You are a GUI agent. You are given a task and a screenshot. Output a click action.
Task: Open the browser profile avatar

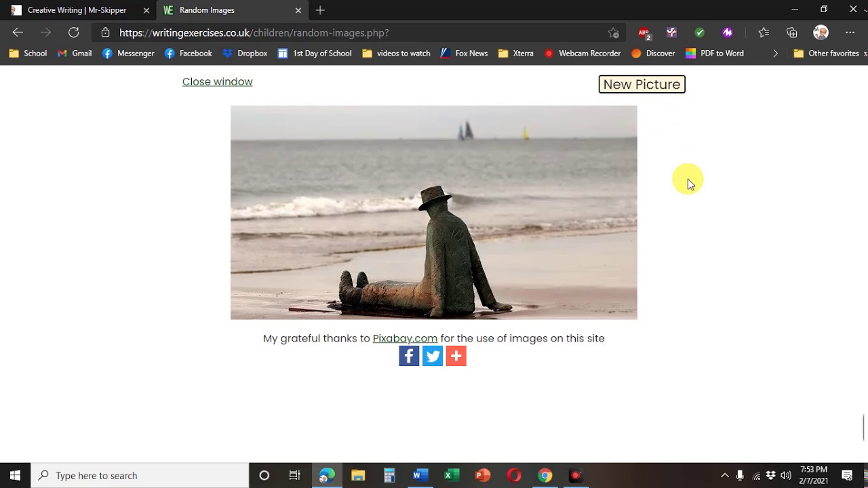pyautogui.click(x=821, y=33)
